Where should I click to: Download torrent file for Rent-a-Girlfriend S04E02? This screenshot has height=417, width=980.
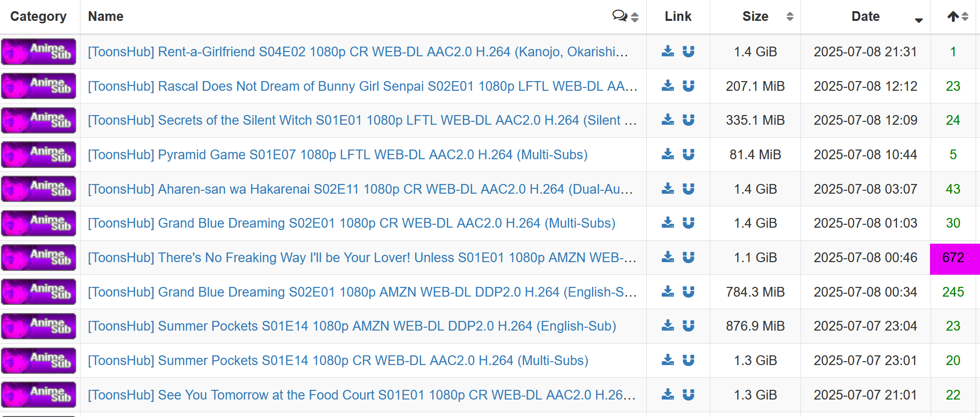coord(668,51)
